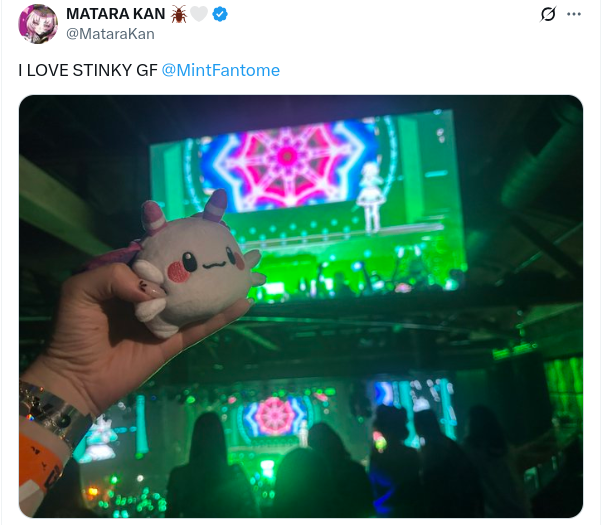The width and height of the screenshot is (603, 525).
Task: Click the white heart emoji beside the name
Action: click(x=199, y=14)
